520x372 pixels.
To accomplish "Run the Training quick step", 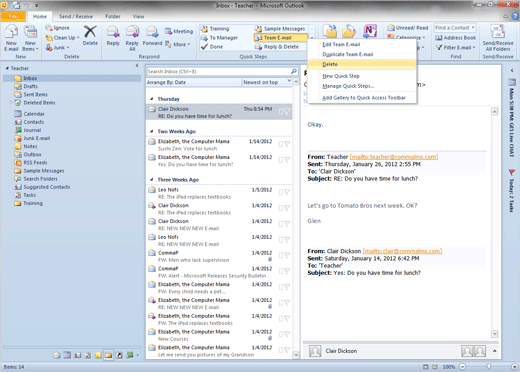I will pos(215,29).
